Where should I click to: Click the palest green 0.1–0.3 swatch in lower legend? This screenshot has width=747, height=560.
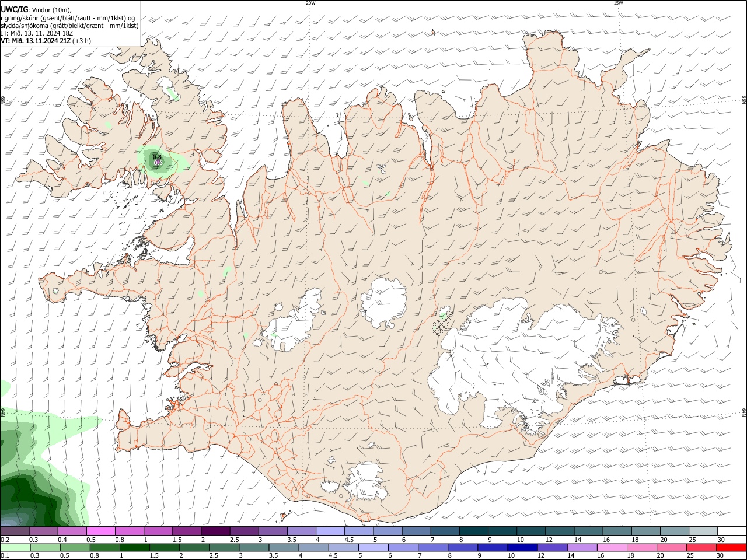click(15, 548)
